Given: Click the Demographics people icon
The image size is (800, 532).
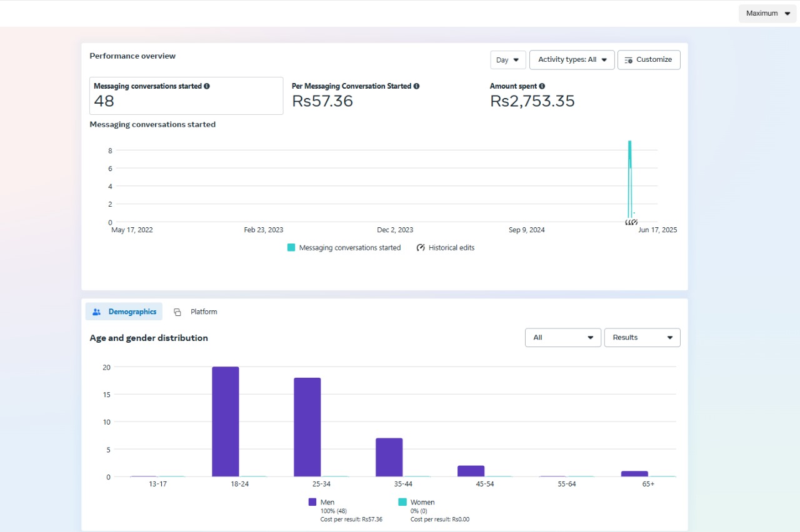Looking at the screenshot, I should click(x=97, y=312).
